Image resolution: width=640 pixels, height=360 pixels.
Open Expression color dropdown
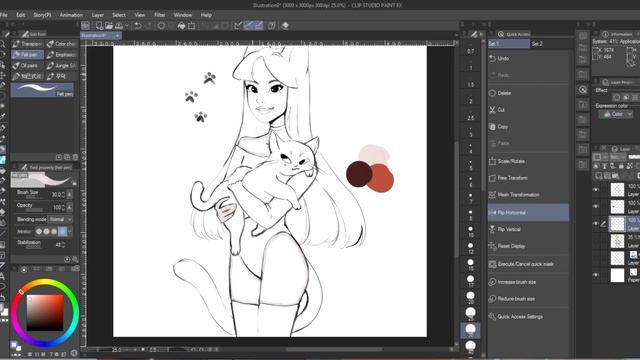616,114
